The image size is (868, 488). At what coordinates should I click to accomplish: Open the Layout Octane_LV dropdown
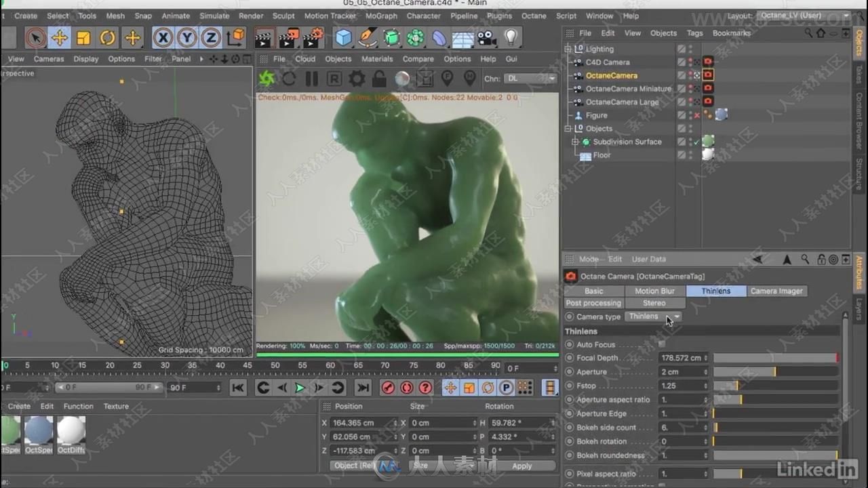(804, 16)
